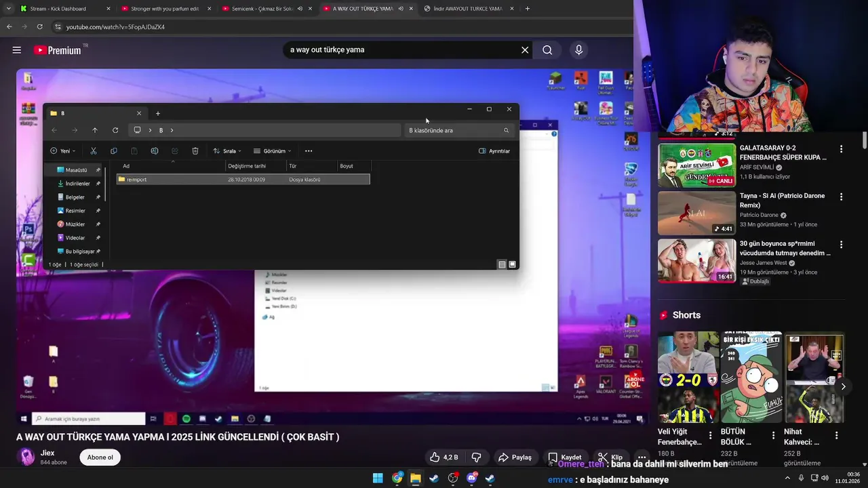Switch Explorer to large thumbnails view toggle
The image size is (868, 488).
(x=512, y=264)
